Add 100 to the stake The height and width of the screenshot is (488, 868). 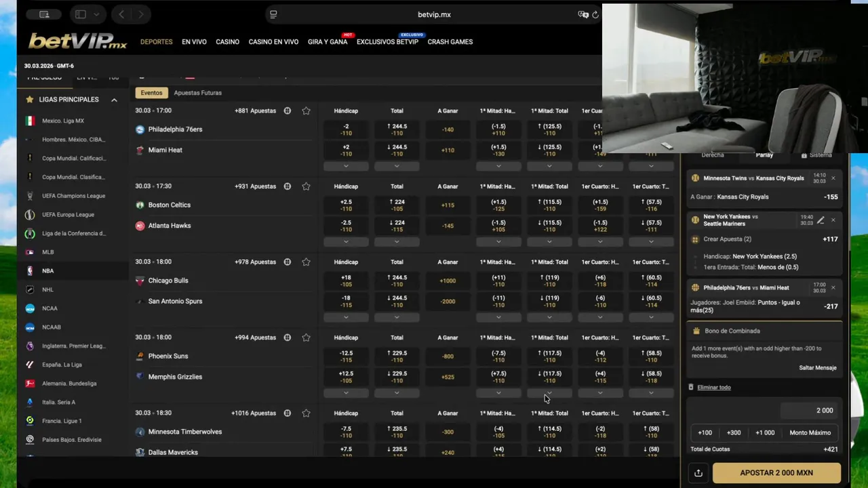pos(705,432)
